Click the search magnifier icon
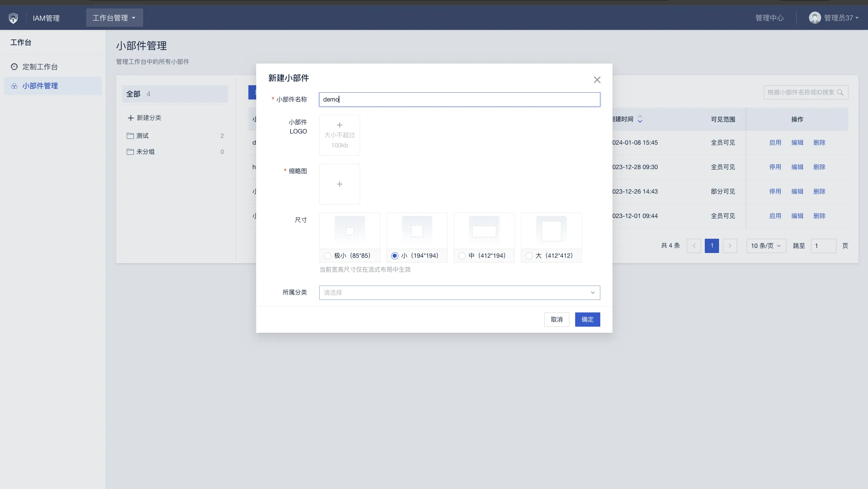 point(840,92)
